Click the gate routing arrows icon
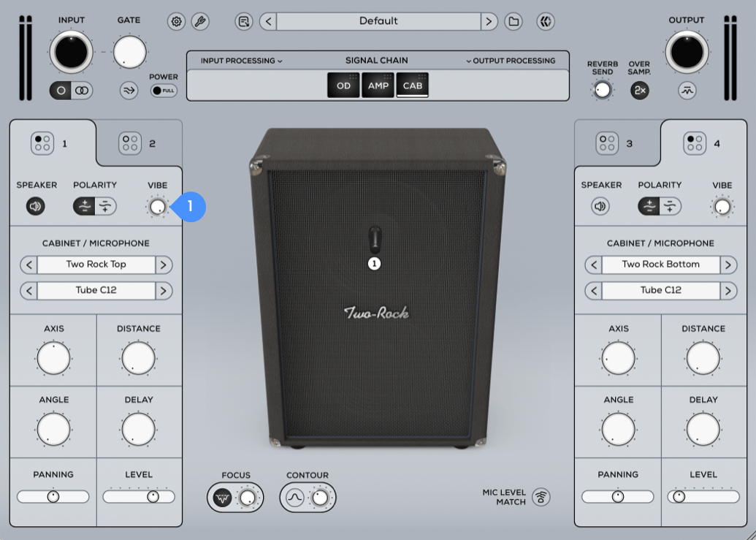Viewport: 756px width, 540px height. click(x=129, y=90)
